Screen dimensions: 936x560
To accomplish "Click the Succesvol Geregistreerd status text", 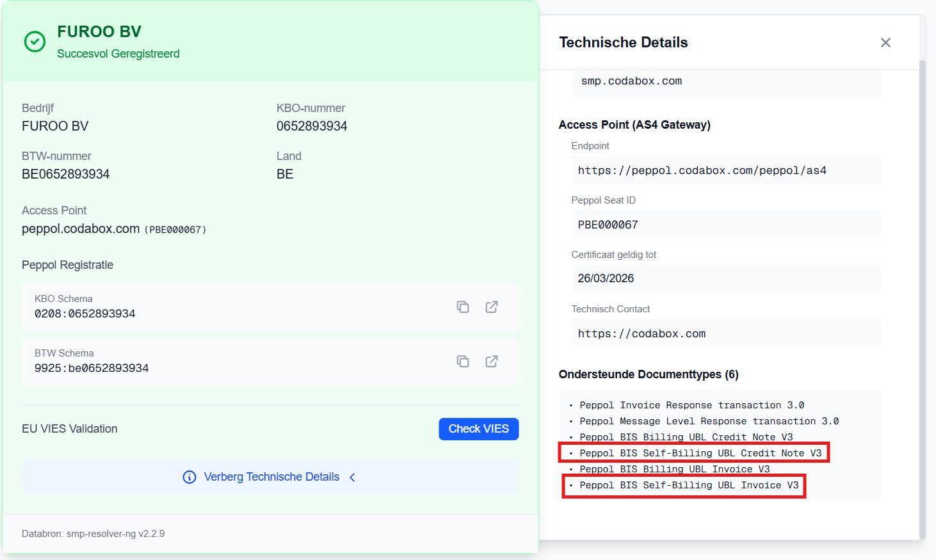I will tap(118, 54).
